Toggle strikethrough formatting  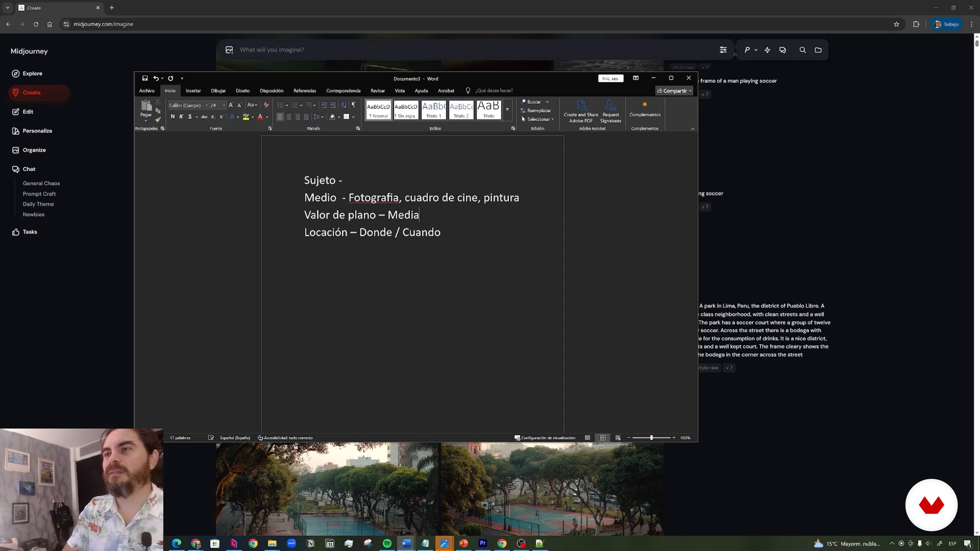(x=204, y=117)
